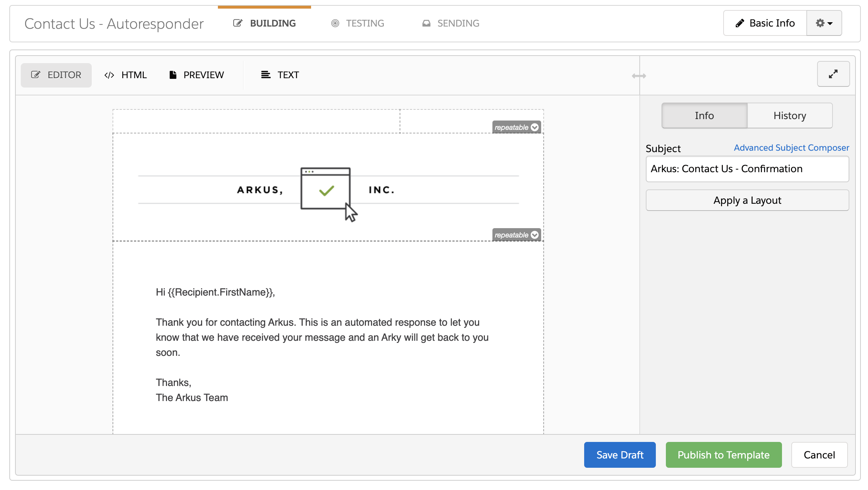Switch to HTML code view
Screen dimensions: 868x490
pyautogui.click(x=125, y=75)
